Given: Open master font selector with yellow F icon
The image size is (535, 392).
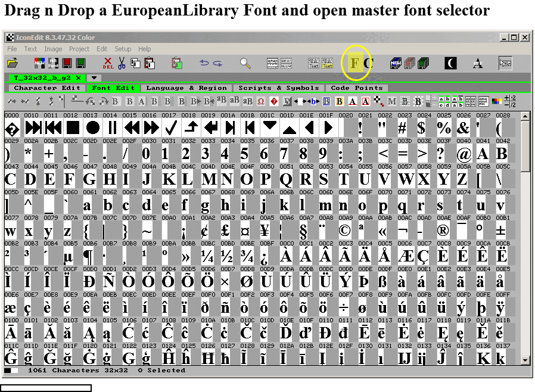Looking at the screenshot, I should coord(355,63).
